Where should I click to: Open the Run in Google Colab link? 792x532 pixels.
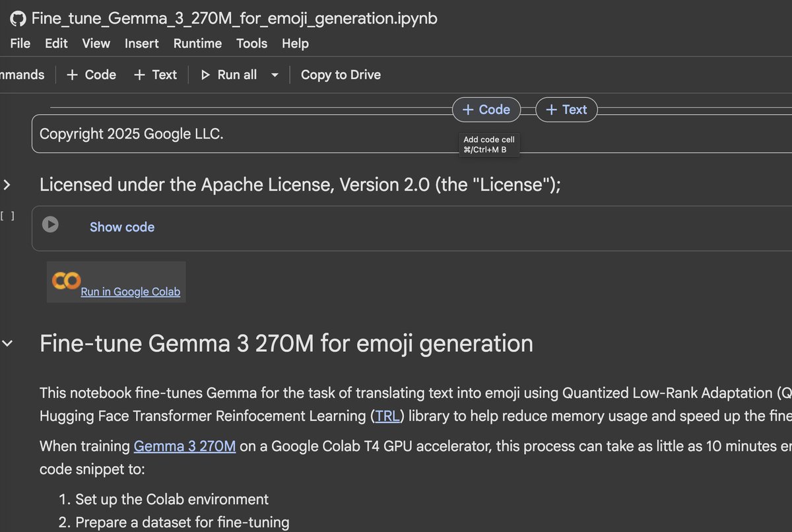pos(130,292)
